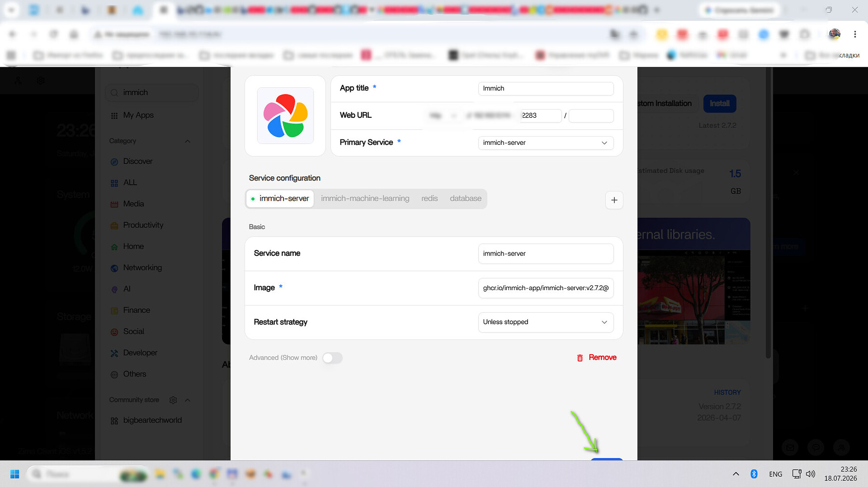Screen dimensions: 868x487
Task: Click the volume speaker tray icon
Action: 811,474
